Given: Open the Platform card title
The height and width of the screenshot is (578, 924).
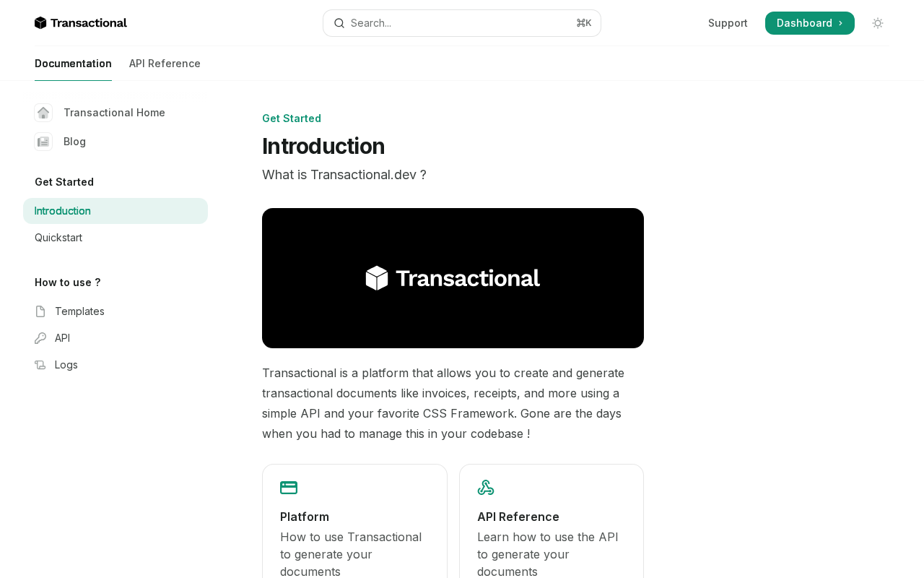Looking at the screenshot, I should point(305,517).
